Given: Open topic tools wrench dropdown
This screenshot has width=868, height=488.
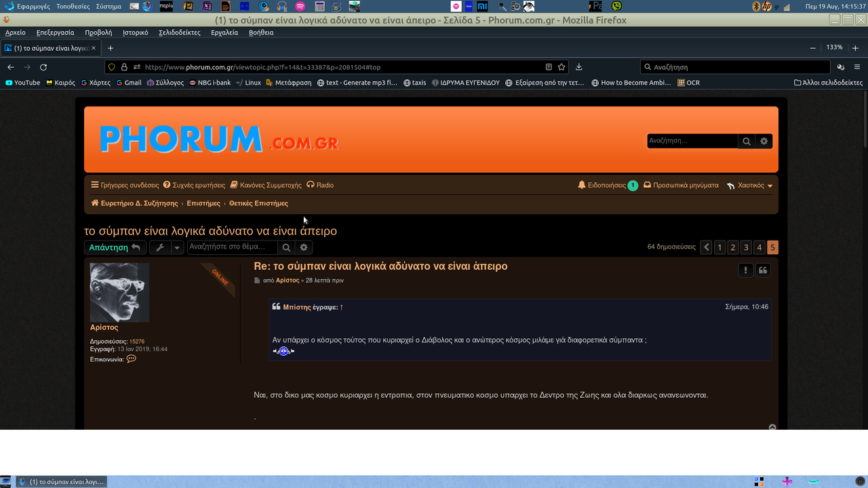Looking at the screenshot, I should (166, 247).
